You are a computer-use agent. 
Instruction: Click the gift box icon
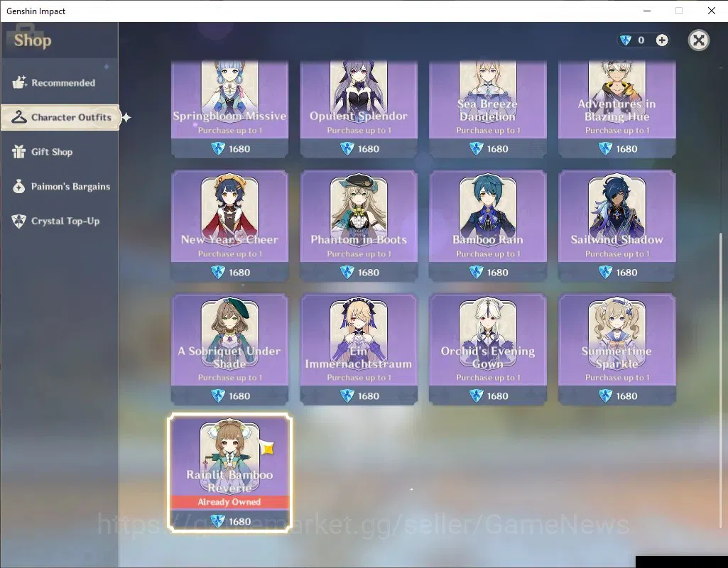(x=19, y=151)
